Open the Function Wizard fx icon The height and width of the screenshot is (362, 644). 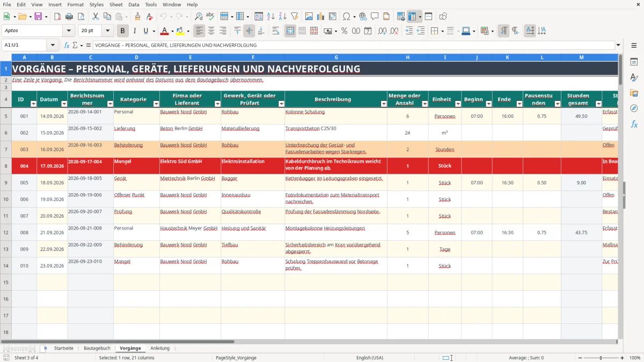point(67,45)
